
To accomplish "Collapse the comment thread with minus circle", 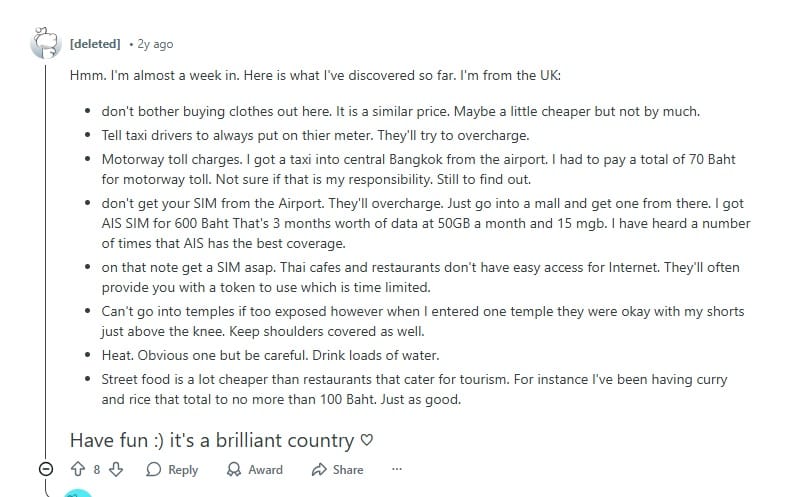I will [46, 469].
